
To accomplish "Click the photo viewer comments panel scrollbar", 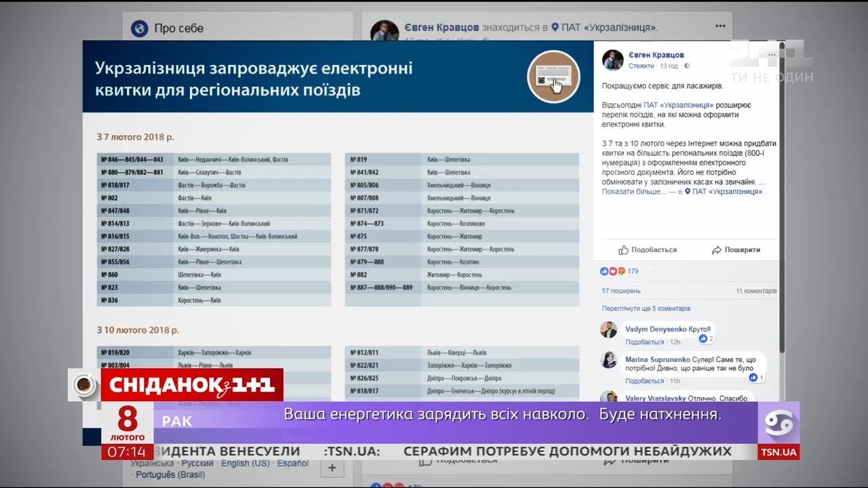I will [x=782, y=197].
